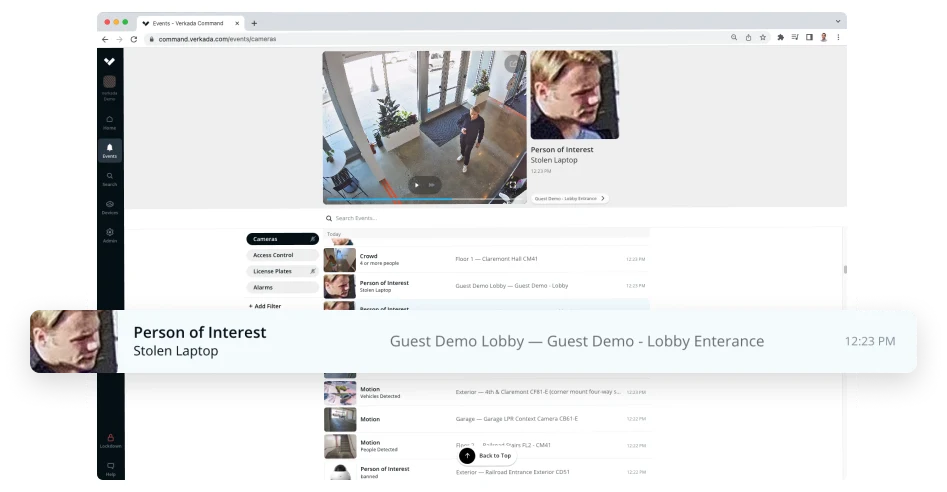Image resolution: width=947 pixels, height=492 pixels.
Task: Select the Exterior — 4th & Claremont CF81-E location
Action: click(538, 392)
